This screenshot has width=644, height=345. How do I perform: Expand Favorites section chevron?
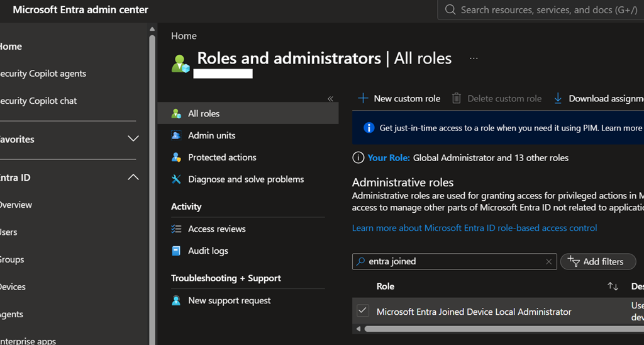[133, 139]
